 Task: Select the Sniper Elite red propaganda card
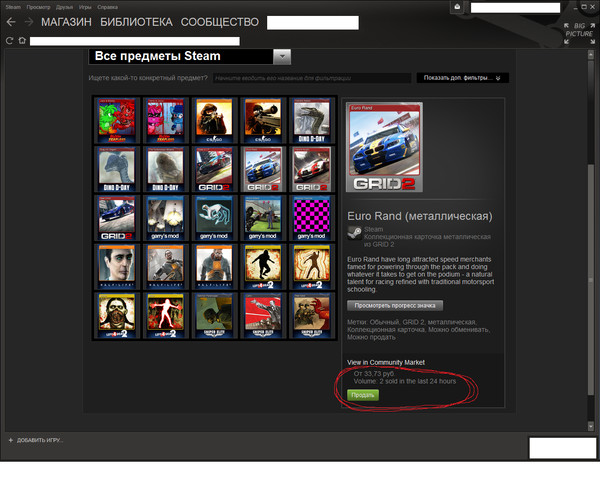point(263,316)
